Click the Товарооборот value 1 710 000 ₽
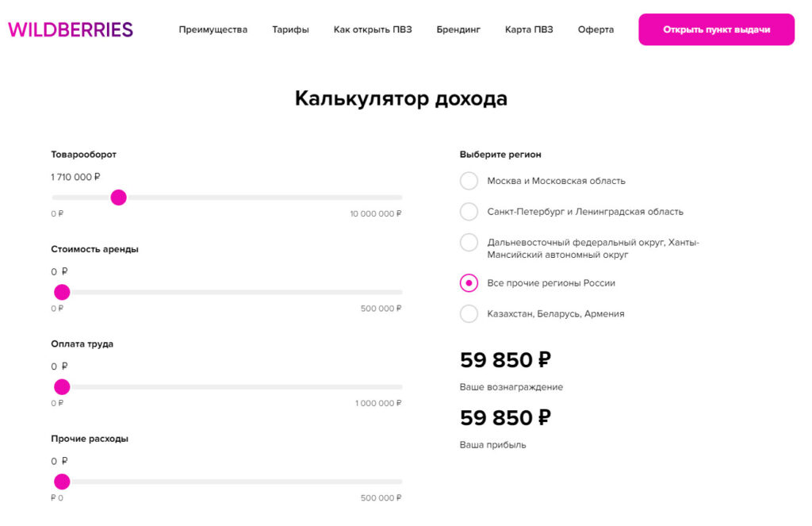Viewport: 812px width, 526px height. [76, 177]
